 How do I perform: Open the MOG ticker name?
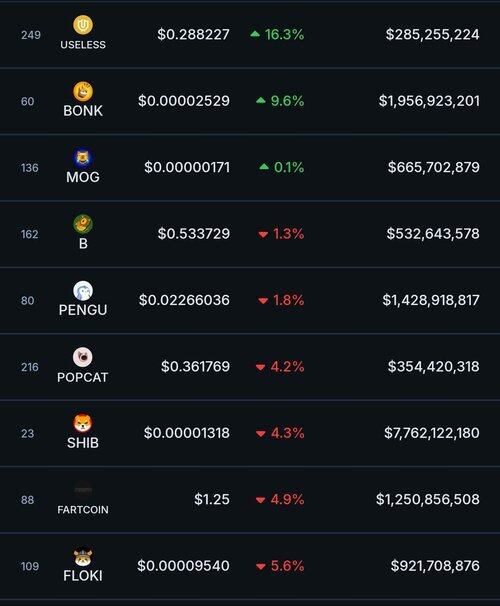coord(83,177)
